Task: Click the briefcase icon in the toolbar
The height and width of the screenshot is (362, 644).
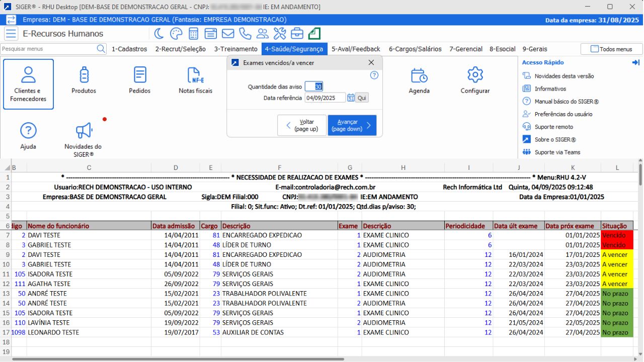Action: pos(297,34)
